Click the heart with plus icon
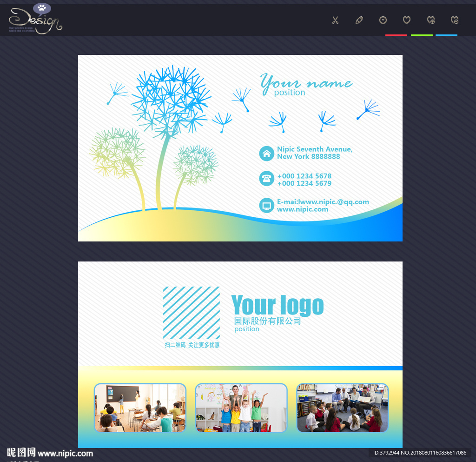 (431, 20)
